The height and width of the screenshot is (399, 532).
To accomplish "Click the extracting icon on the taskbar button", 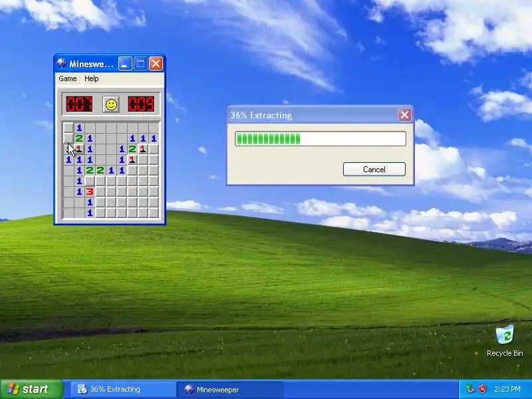I will 82,389.
